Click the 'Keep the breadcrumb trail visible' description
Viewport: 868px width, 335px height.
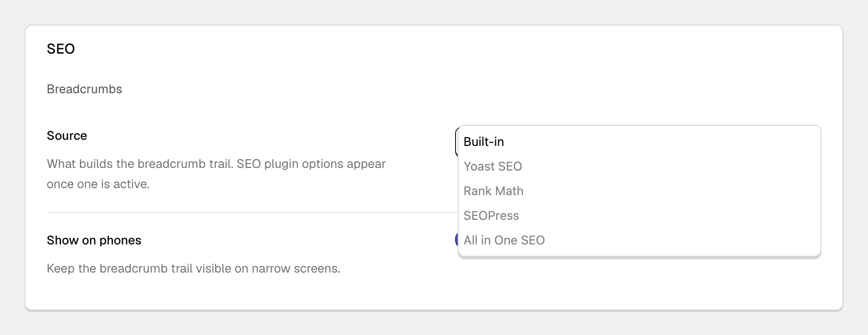(193, 268)
